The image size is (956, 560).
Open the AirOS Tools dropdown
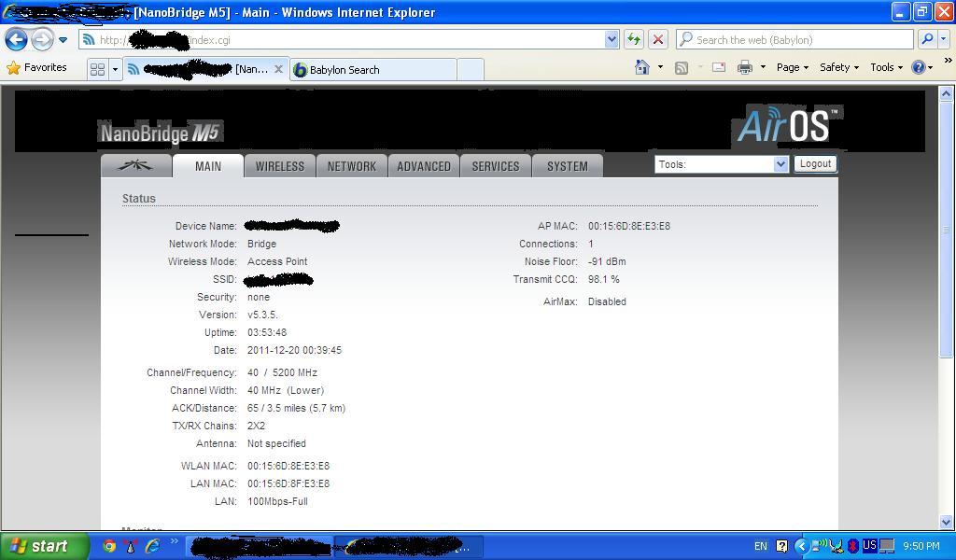(x=722, y=164)
